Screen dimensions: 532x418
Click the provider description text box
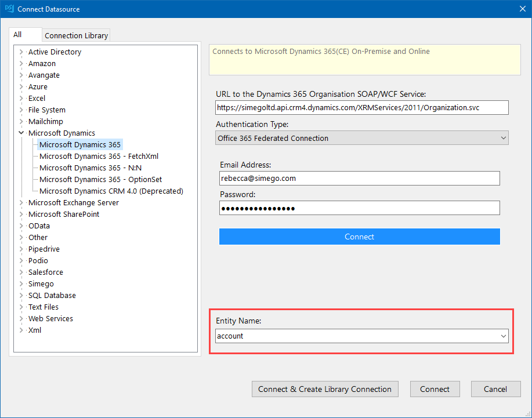click(x=365, y=60)
